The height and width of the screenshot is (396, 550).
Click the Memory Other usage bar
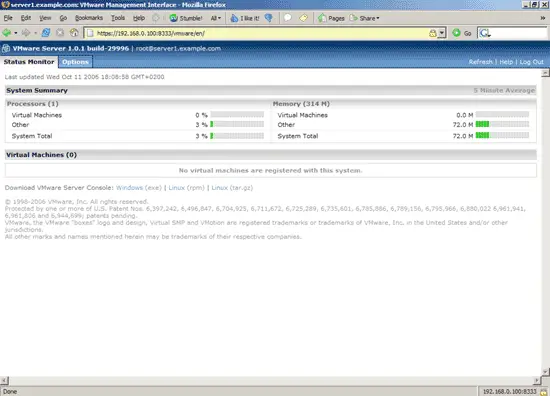502,124
